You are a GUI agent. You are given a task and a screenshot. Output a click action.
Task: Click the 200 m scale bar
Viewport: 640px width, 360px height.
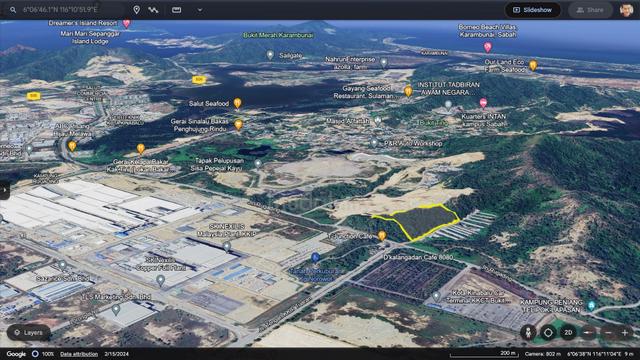click(484, 354)
